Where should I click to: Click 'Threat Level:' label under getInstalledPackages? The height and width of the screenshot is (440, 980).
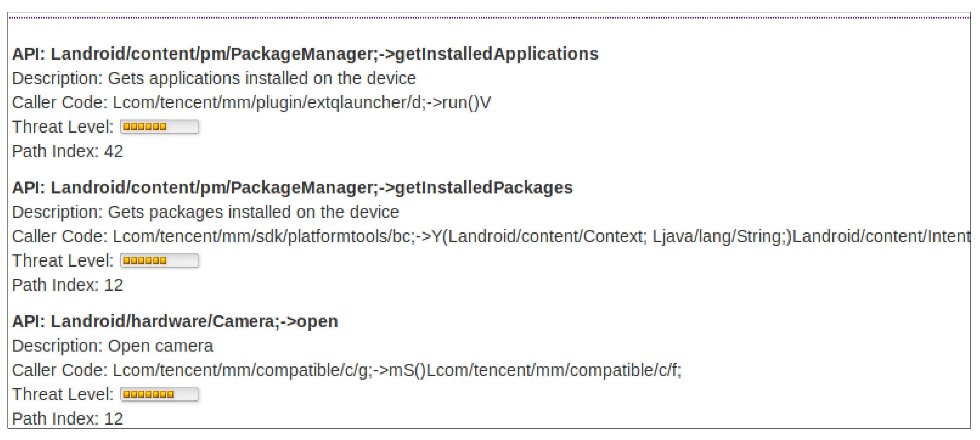(x=63, y=261)
